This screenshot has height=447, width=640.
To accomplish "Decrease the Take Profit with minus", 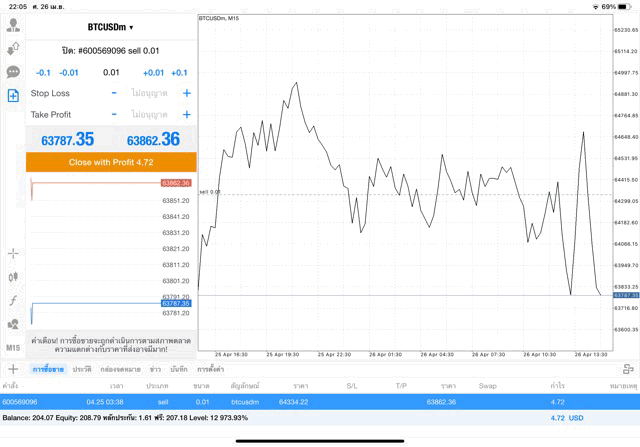I will coord(114,115).
